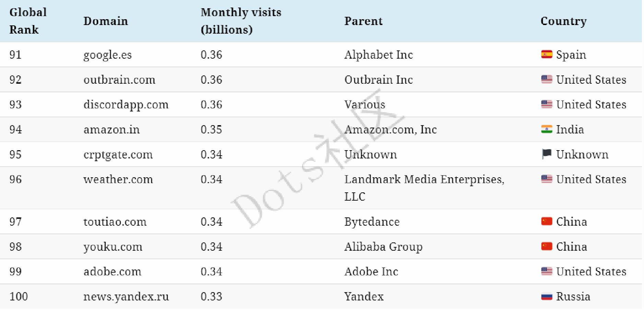The height and width of the screenshot is (310, 644).
Task: Click Alibaba Group parent cell
Action: pyautogui.click(x=383, y=247)
